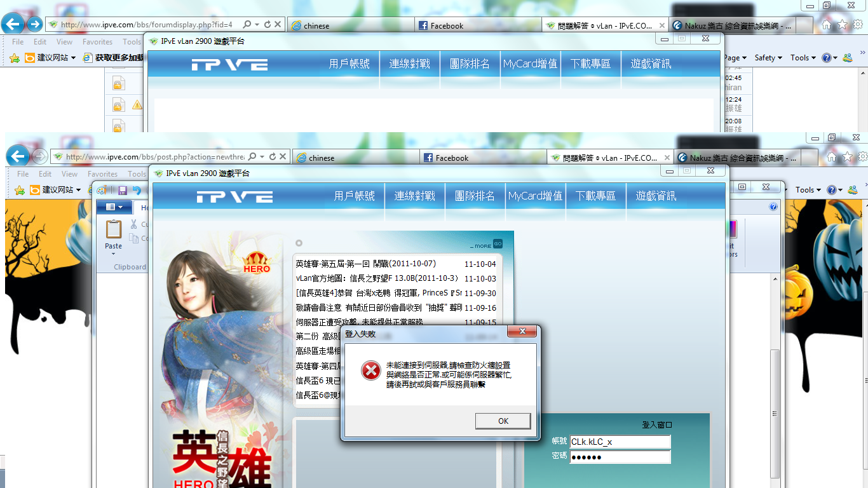Screen dimensions: 868x488
Task: Expand the 建议网站 dropdown in the upper favorites bar
Action: 73,58
